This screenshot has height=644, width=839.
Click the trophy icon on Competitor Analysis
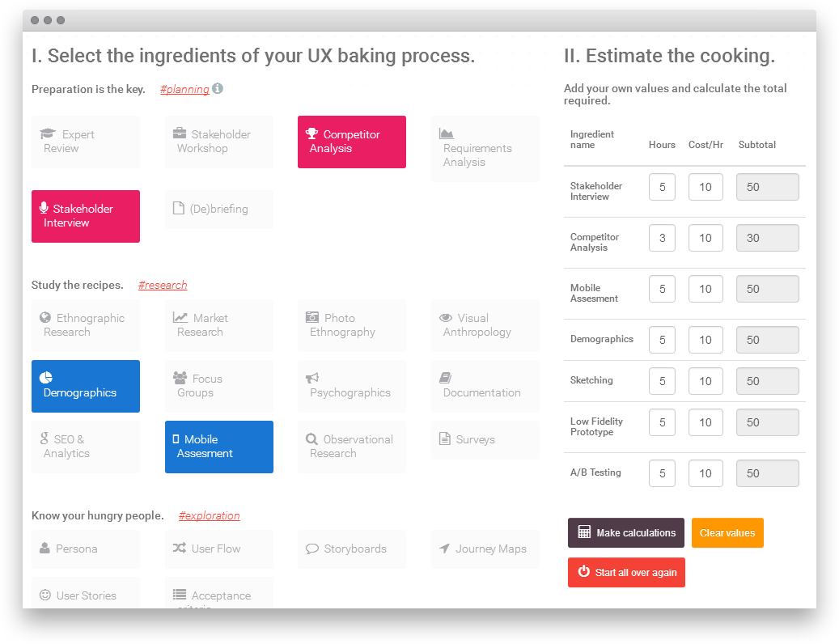tap(311, 134)
